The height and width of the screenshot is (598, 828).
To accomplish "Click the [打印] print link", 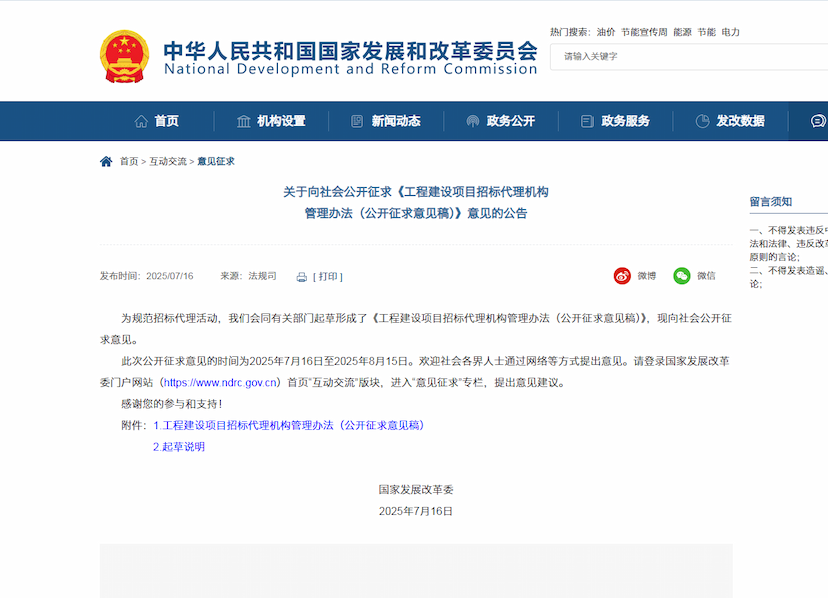I will (x=328, y=276).
